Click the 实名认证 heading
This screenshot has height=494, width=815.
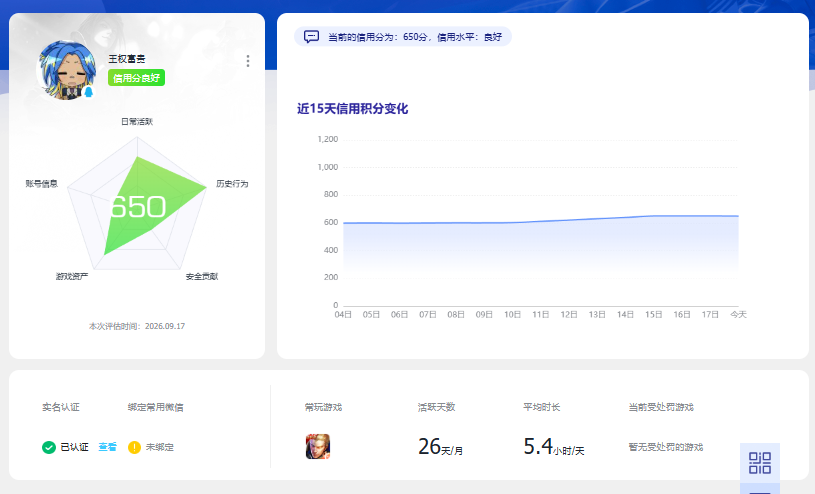pyautogui.click(x=61, y=407)
